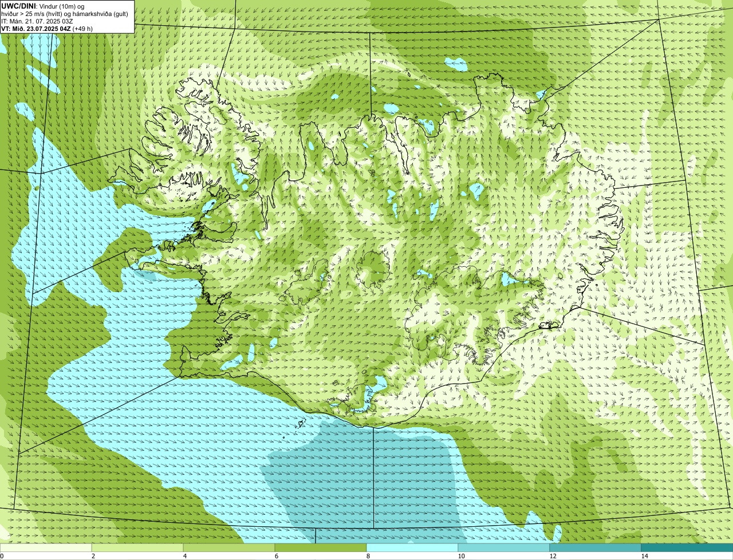Click the 12–14 m/s teal legend swatch

[x=596, y=547]
